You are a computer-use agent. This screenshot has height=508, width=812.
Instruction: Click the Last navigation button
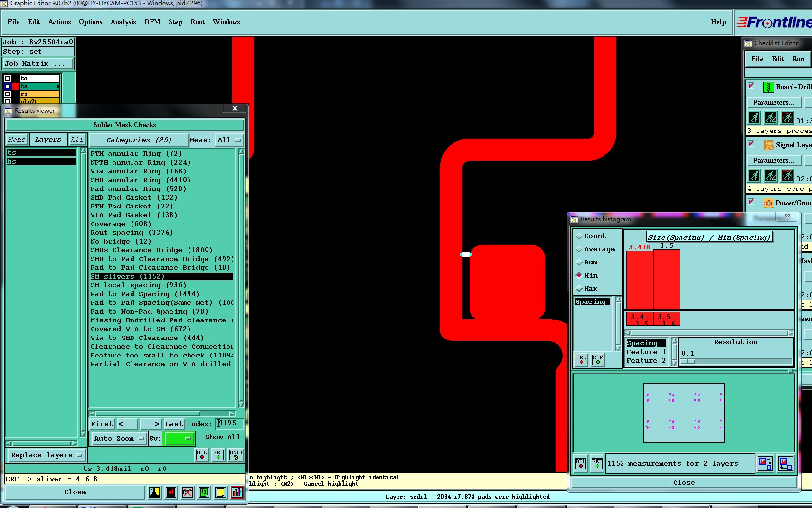pyautogui.click(x=174, y=424)
